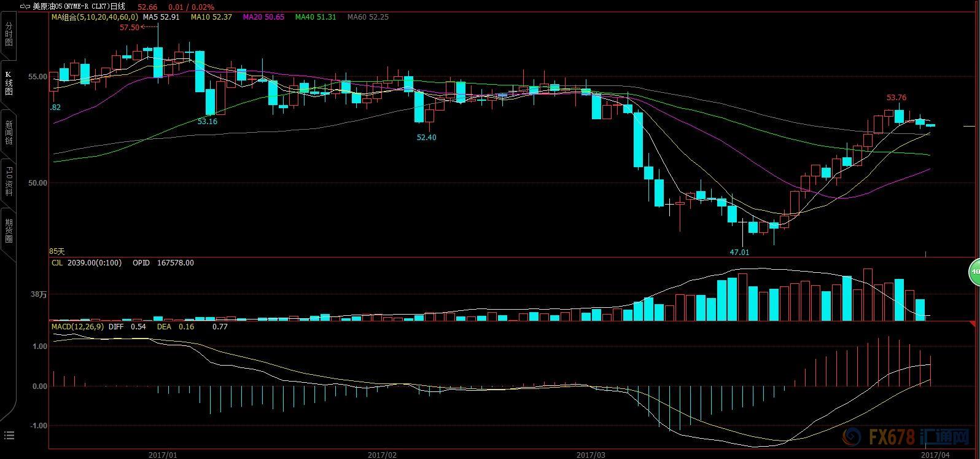The image size is (980, 459).
Task: Click the MACD 0.77 value
Action: (220, 327)
